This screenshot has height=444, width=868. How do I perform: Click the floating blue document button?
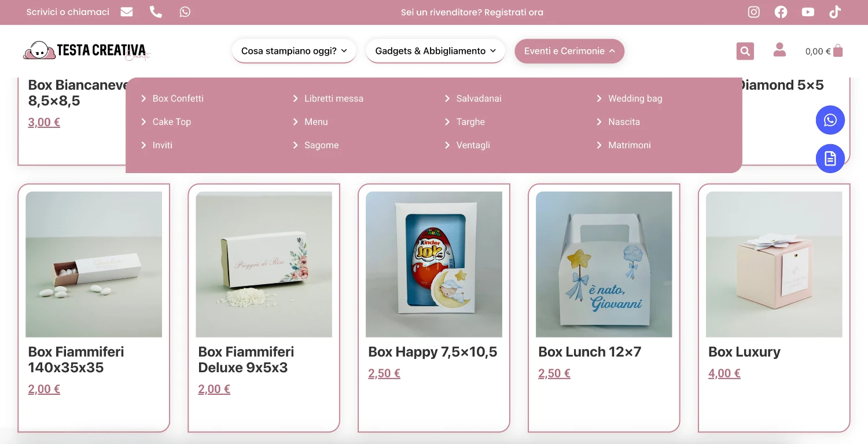[830, 159]
